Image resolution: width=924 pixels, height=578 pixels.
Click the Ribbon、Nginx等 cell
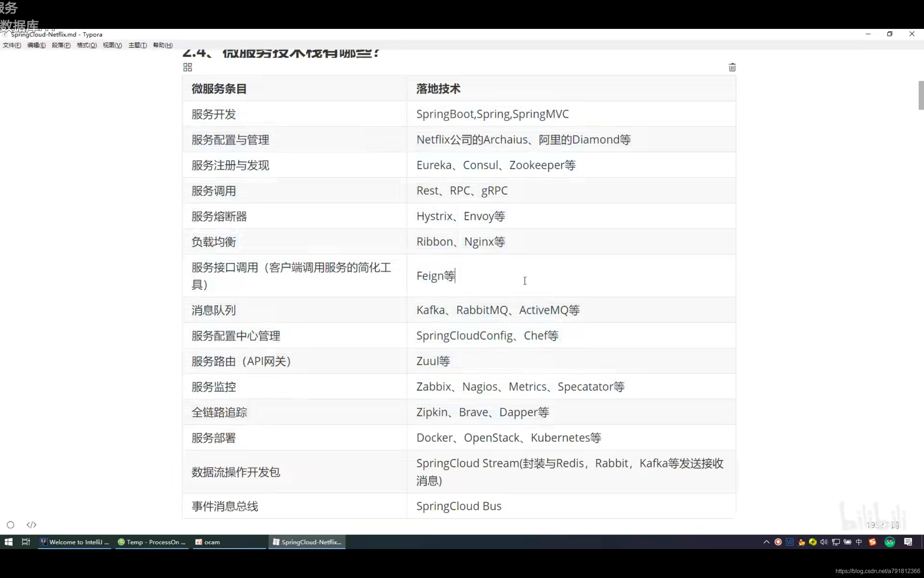click(571, 242)
